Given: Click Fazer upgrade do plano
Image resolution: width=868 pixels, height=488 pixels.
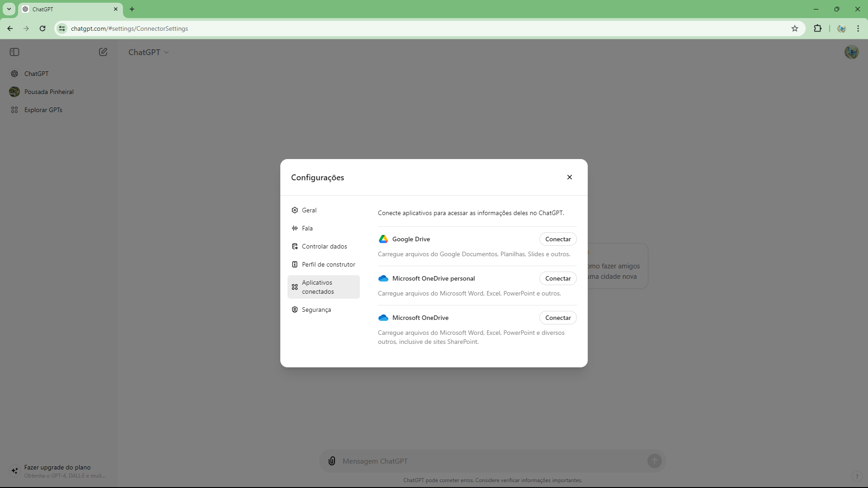Looking at the screenshot, I should click(x=58, y=471).
